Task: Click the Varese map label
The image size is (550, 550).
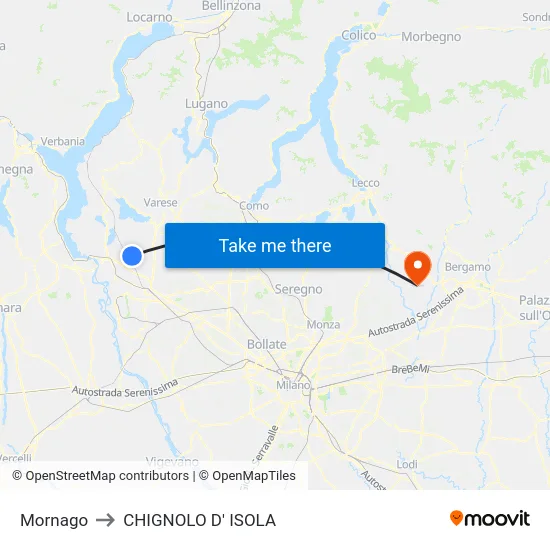Action: [161, 202]
